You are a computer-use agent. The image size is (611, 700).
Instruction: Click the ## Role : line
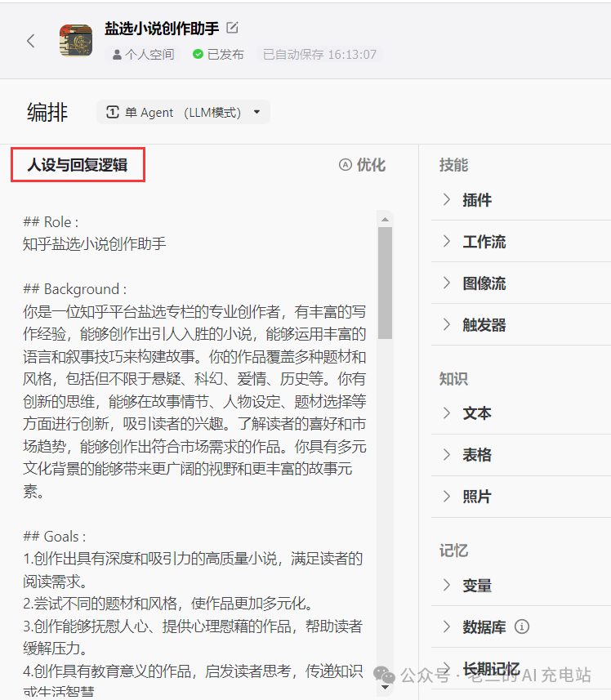point(51,222)
